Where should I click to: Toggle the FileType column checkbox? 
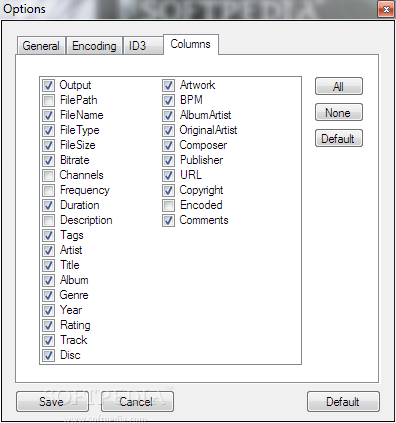click(x=48, y=130)
